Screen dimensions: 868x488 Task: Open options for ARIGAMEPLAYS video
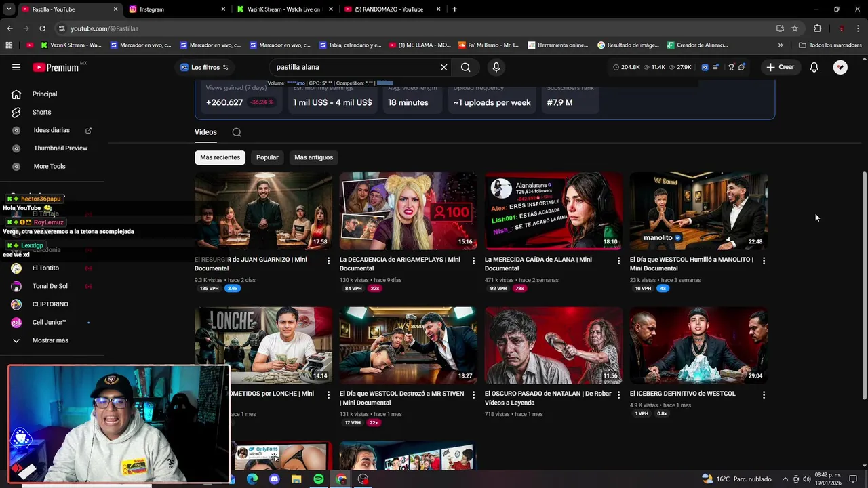tap(473, 260)
